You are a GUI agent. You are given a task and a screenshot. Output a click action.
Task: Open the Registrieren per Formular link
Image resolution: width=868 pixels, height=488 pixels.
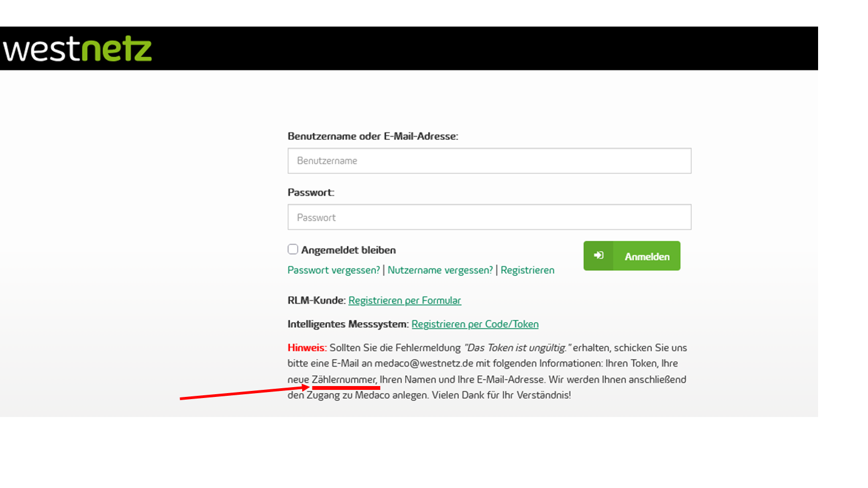[x=405, y=300]
